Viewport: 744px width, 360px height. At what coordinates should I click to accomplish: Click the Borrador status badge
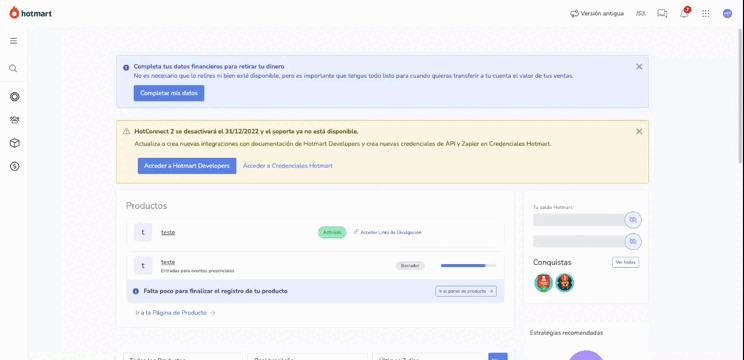410,266
